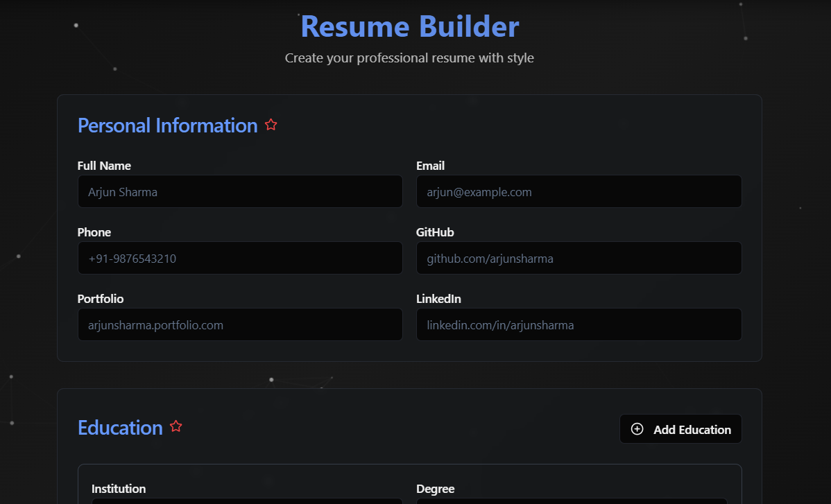Click the 'Create your professional resume with style' subtitle
Screen dimensions: 831x504
click(x=409, y=58)
